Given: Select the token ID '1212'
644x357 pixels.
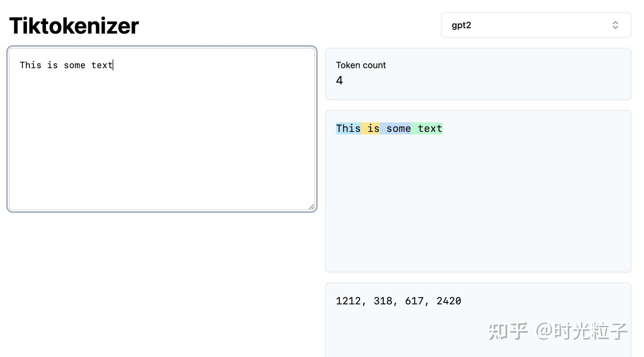Looking at the screenshot, I should (348, 300).
